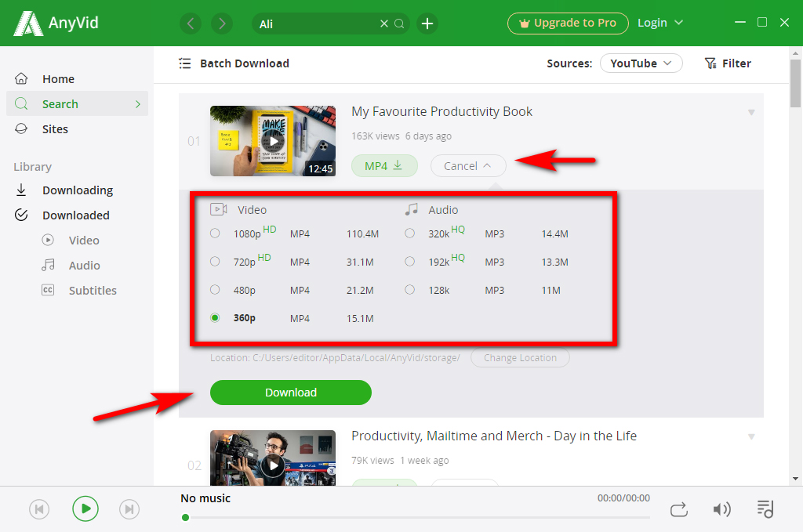The width and height of the screenshot is (803, 532).
Task: Select the 320k HQ MP3 option
Action: 409,233
